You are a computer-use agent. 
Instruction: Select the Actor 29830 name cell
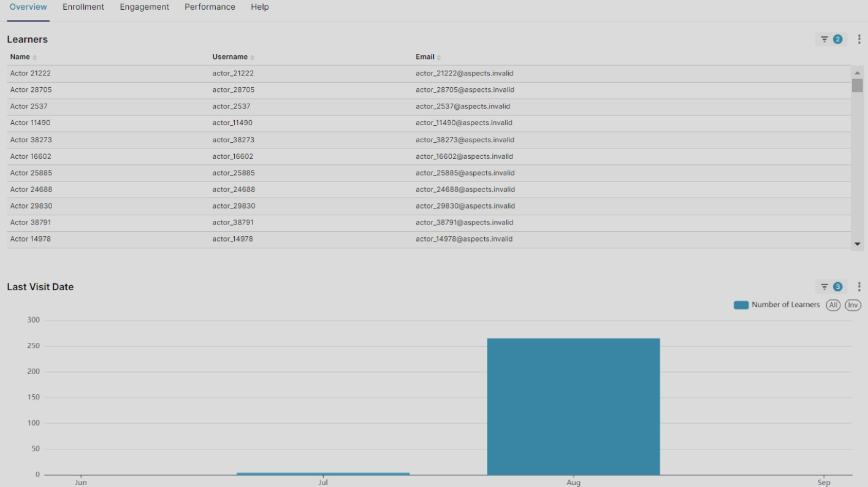tap(31, 206)
